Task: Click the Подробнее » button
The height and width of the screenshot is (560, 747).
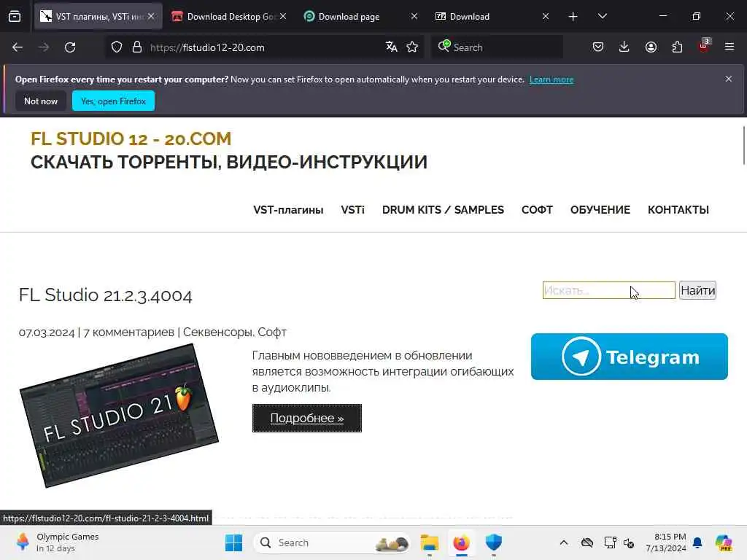Action: pyautogui.click(x=307, y=418)
